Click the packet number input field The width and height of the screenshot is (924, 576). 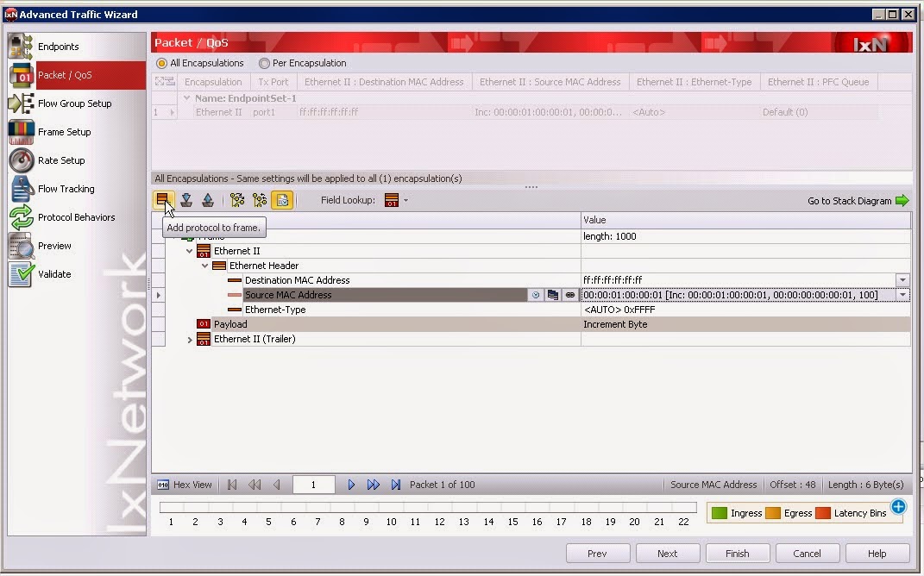(313, 484)
